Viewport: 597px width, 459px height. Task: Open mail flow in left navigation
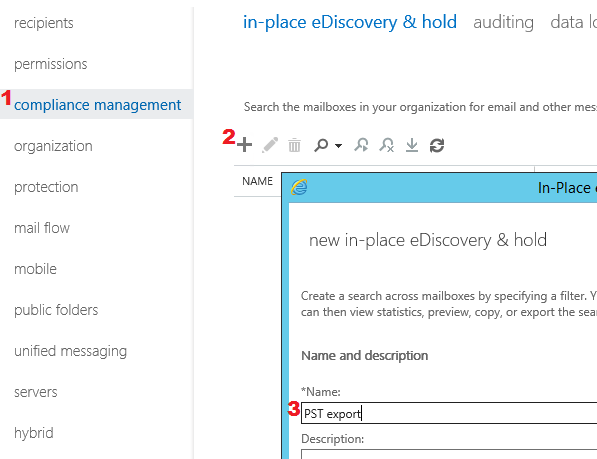pos(42,228)
